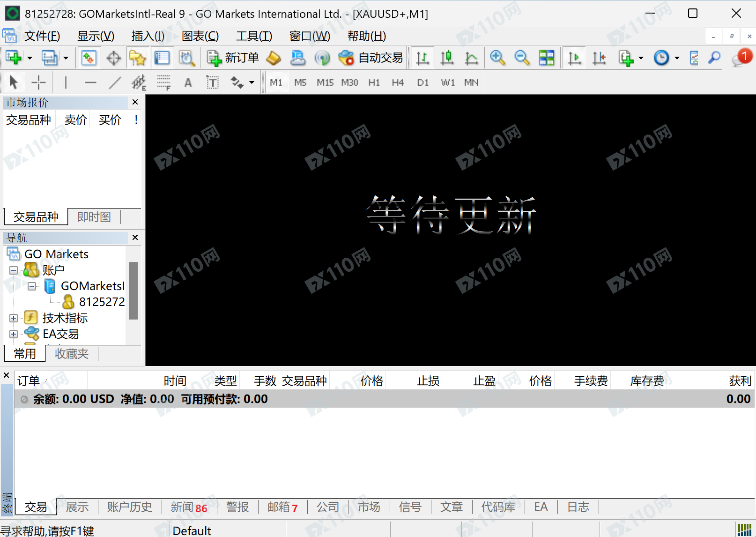Switch timeframe to H4

(x=398, y=82)
